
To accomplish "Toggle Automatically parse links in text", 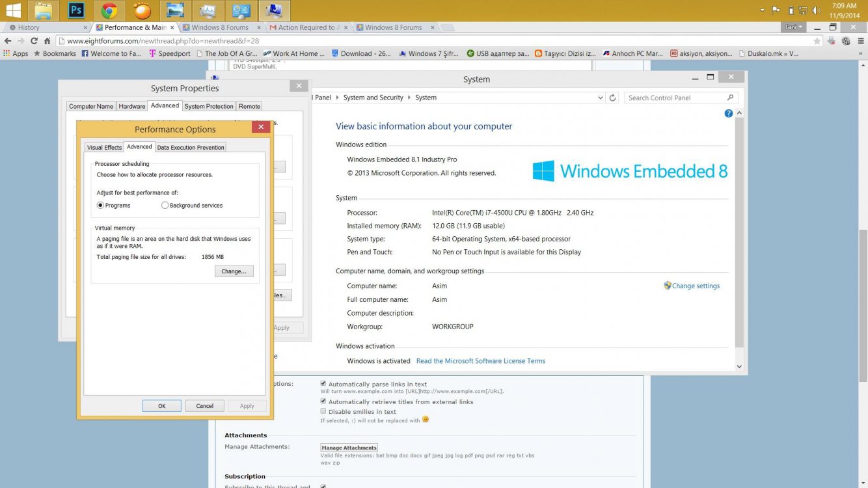I will 323,384.
